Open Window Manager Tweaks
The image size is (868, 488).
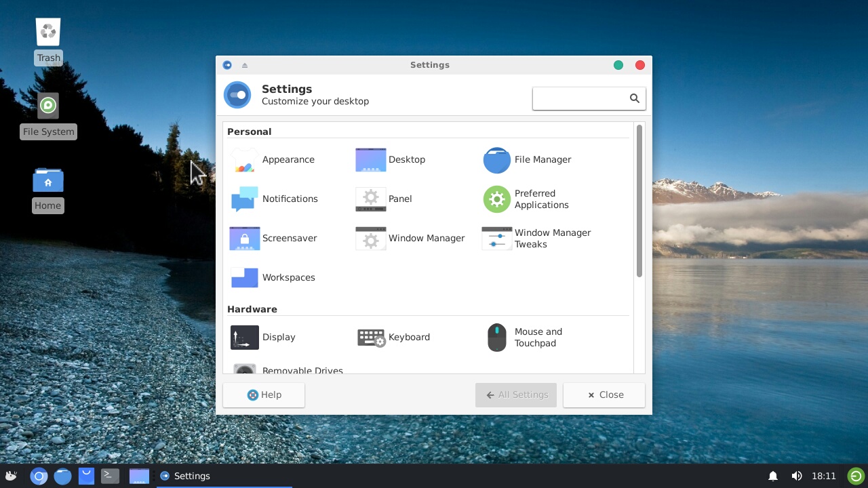click(536, 239)
